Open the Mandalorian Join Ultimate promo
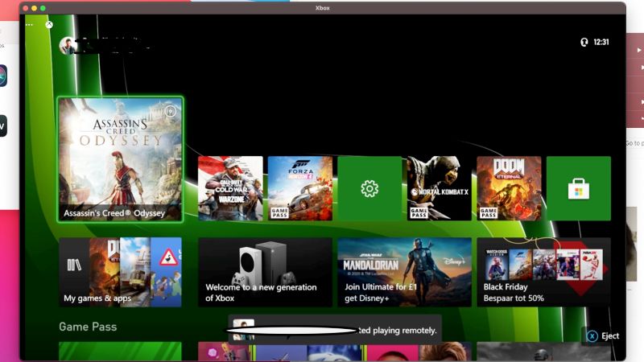Image resolution: width=644 pixels, height=362 pixels. click(405, 272)
